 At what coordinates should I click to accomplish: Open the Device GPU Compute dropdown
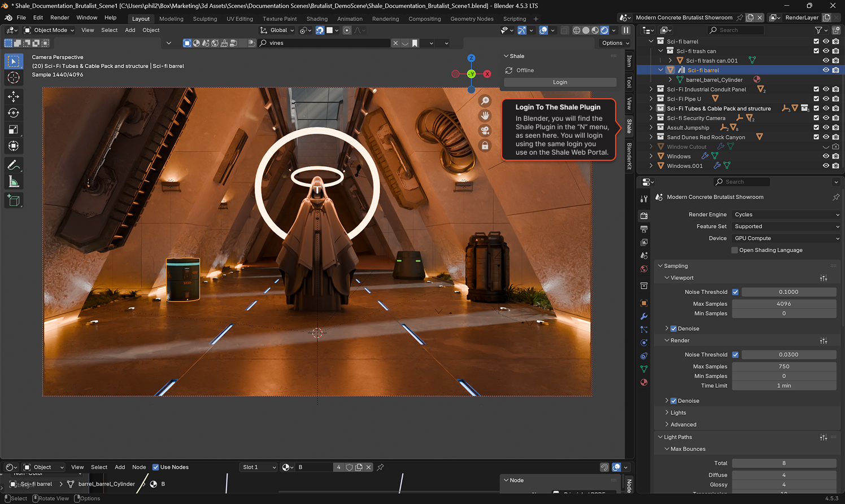click(786, 238)
